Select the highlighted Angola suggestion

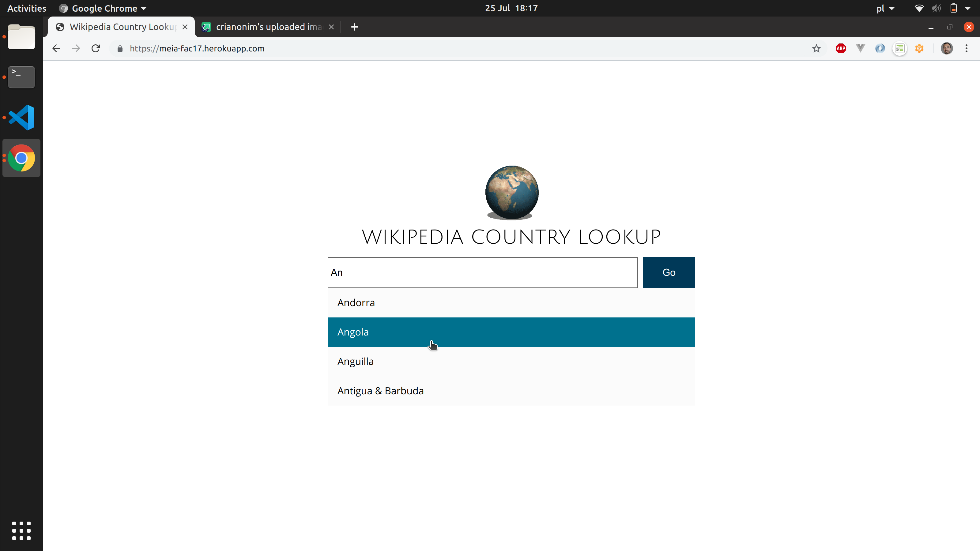[x=511, y=332]
